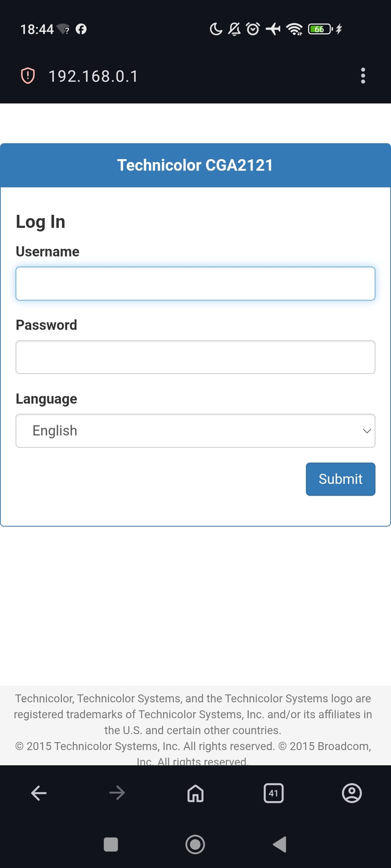
Task: Open the browser three-dot menu
Action: point(363,76)
